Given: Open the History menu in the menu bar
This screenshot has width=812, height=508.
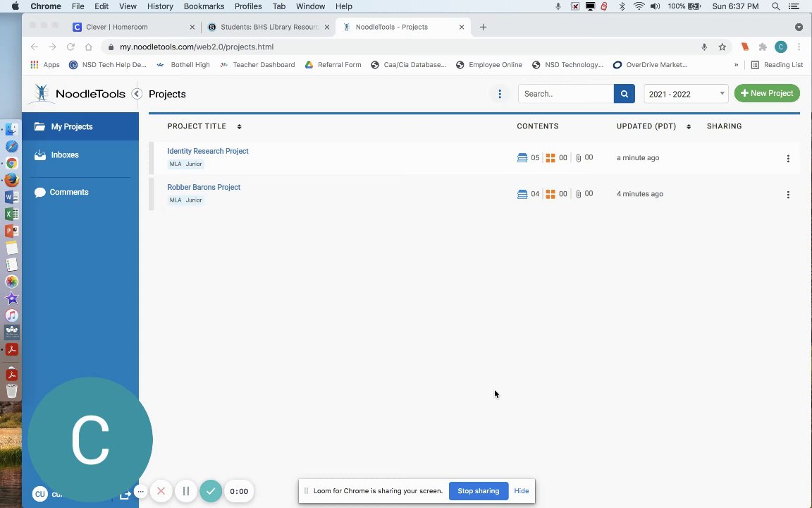Looking at the screenshot, I should point(160,6).
